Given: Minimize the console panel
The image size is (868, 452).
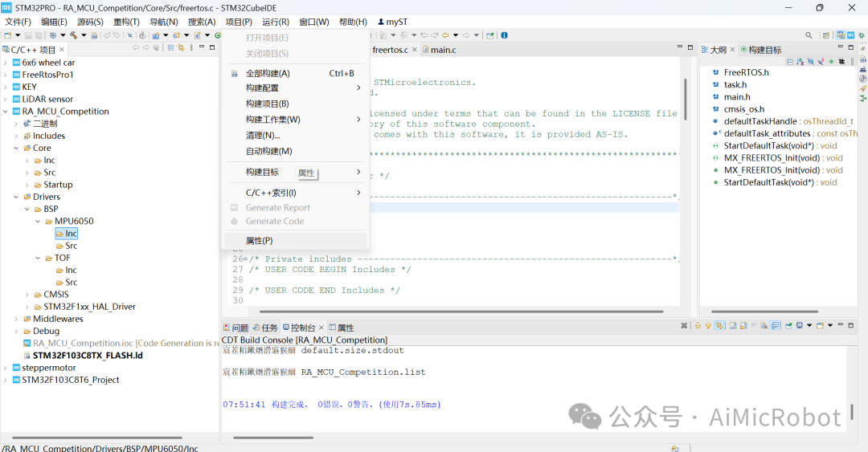Looking at the screenshot, I should pyautogui.click(x=841, y=325).
